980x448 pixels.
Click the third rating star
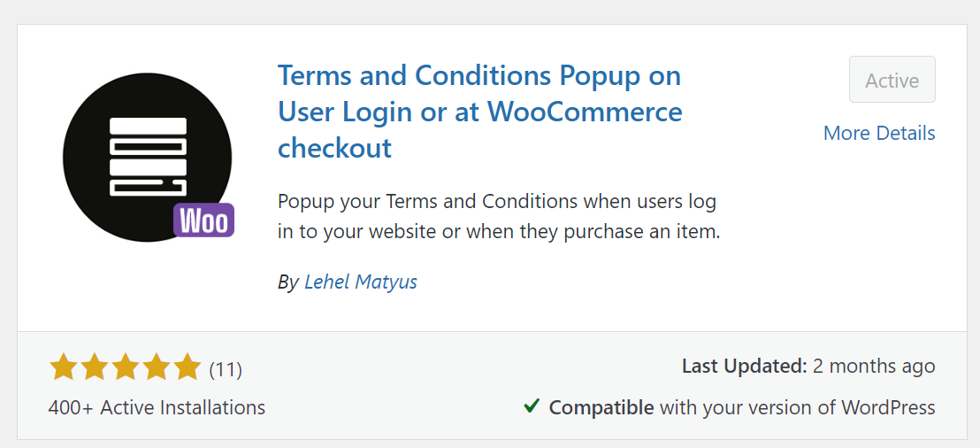tap(125, 367)
